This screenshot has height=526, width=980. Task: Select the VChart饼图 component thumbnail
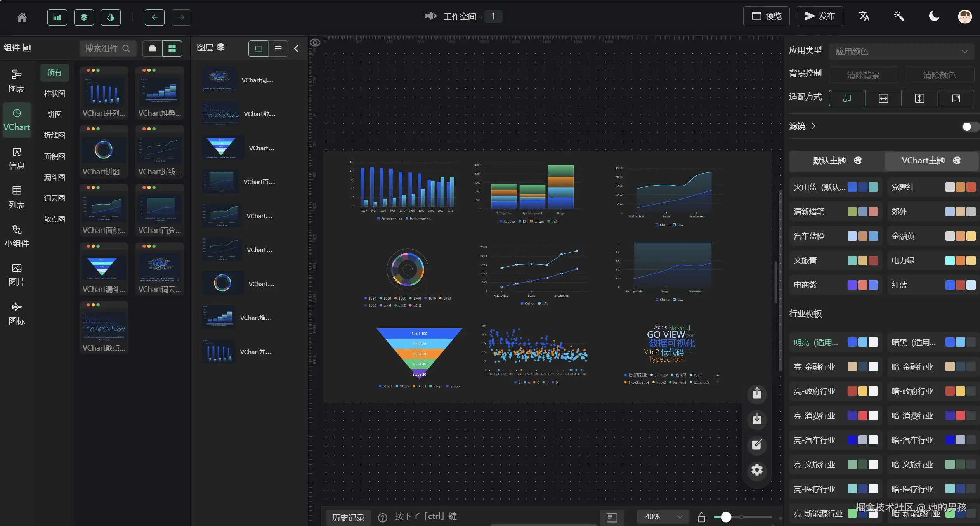(103, 151)
